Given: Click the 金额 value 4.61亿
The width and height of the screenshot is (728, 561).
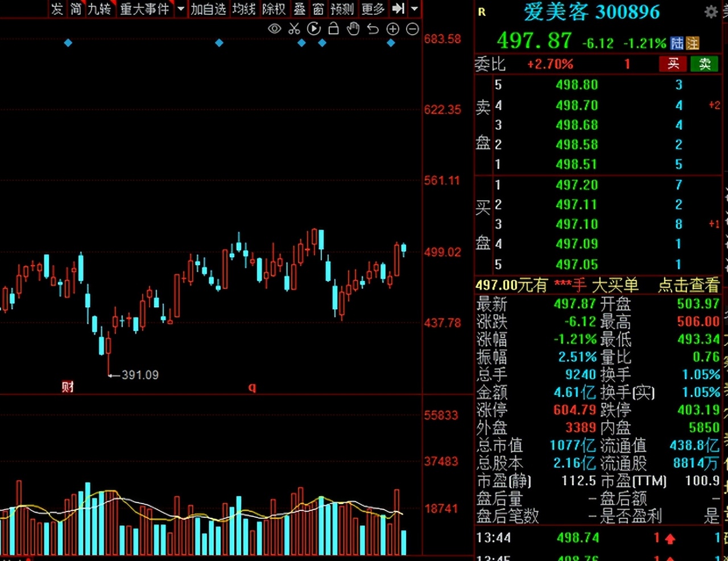Looking at the screenshot, I should coord(574,392).
